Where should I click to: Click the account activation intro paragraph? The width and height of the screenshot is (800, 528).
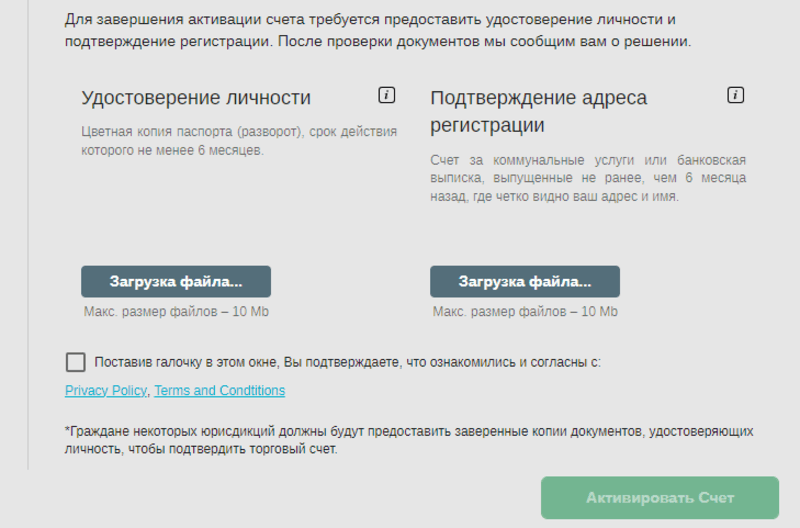click(378, 30)
